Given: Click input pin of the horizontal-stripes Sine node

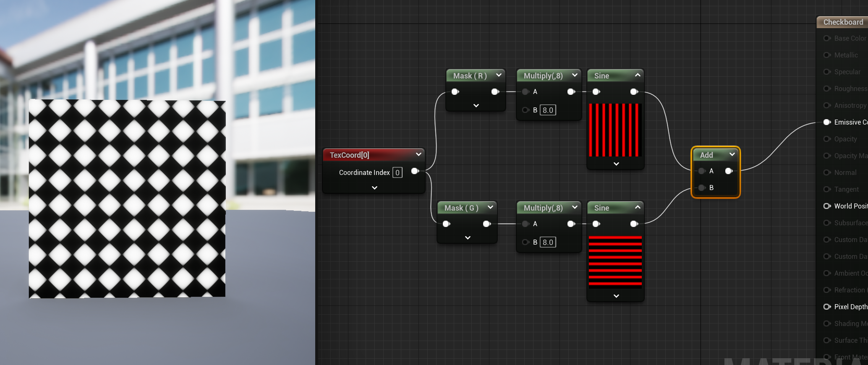Looking at the screenshot, I should 596,224.
